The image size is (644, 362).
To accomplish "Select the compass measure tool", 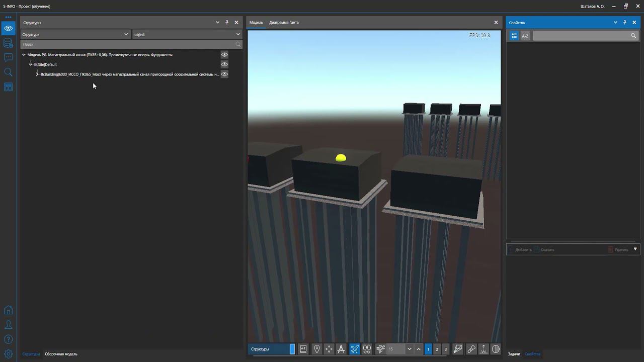I will coord(341,349).
